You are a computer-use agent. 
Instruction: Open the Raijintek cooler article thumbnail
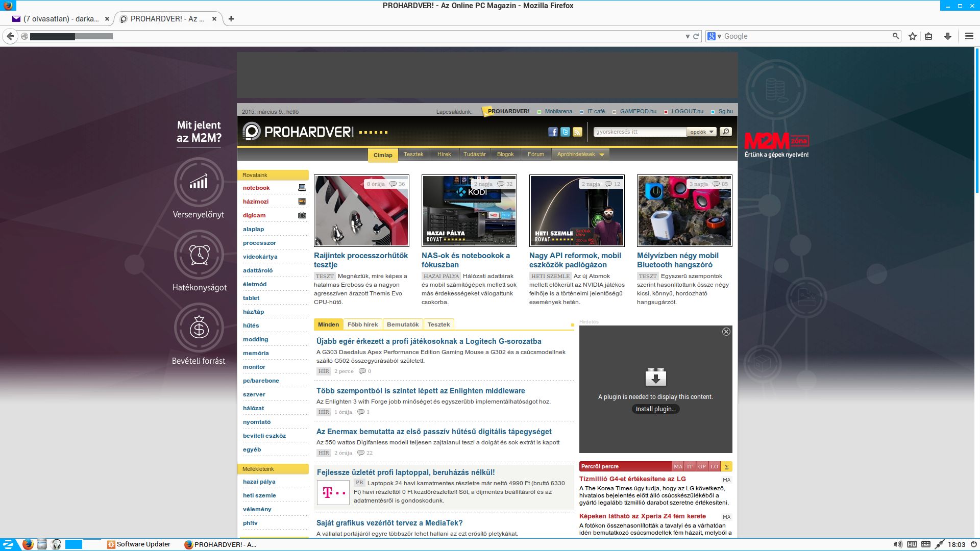pyautogui.click(x=361, y=211)
